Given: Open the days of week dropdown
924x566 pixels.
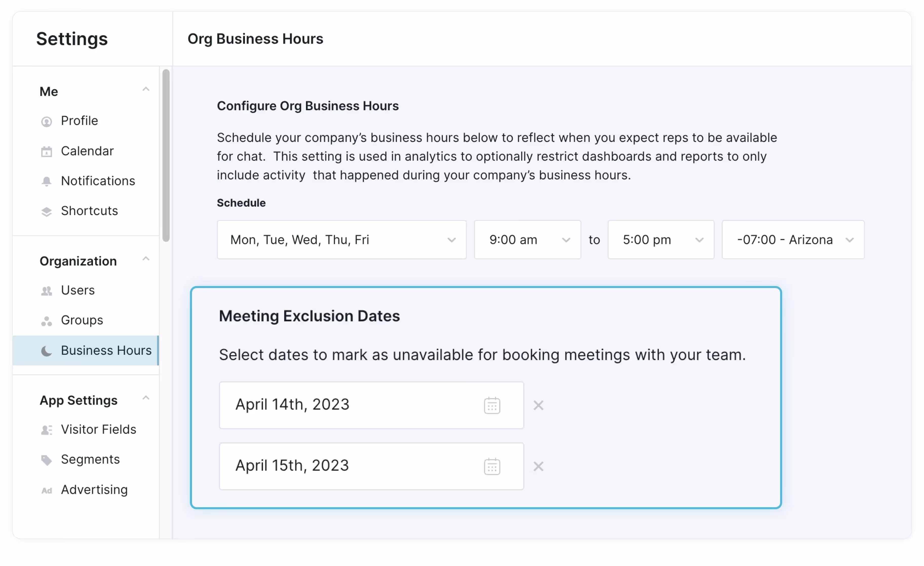Looking at the screenshot, I should pyautogui.click(x=341, y=240).
